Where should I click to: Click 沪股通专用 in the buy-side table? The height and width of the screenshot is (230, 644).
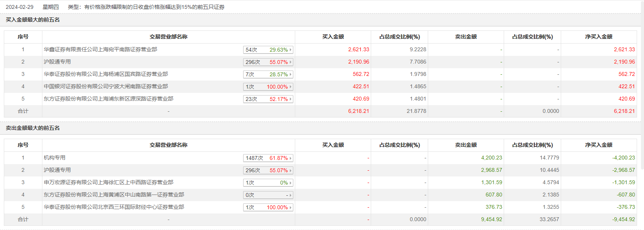(57, 62)
